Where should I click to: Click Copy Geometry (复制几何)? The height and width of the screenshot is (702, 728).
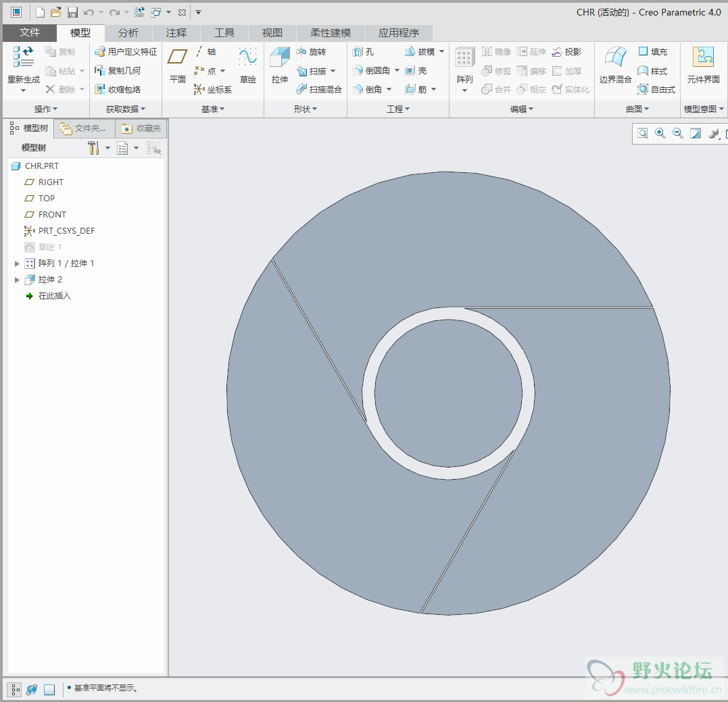coord(118,70)
